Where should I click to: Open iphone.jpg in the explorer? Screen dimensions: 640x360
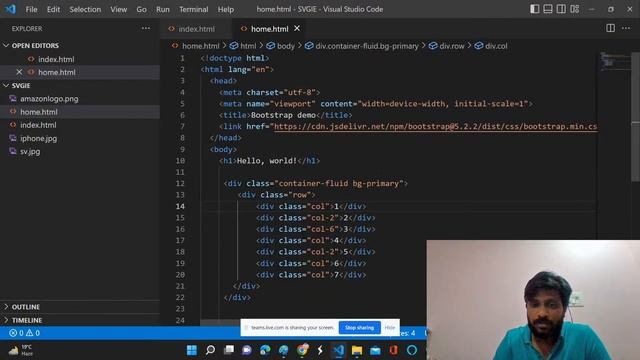(x=38, y=138)
